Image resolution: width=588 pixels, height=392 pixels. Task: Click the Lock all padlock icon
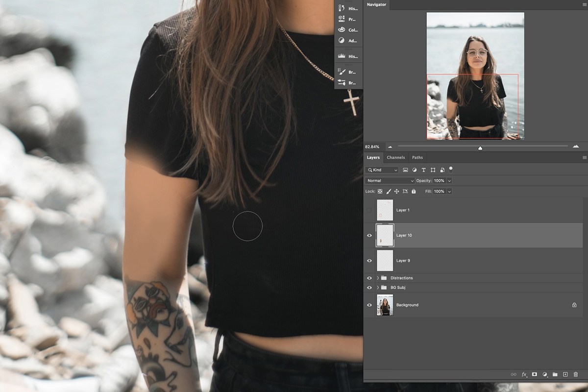414,192
